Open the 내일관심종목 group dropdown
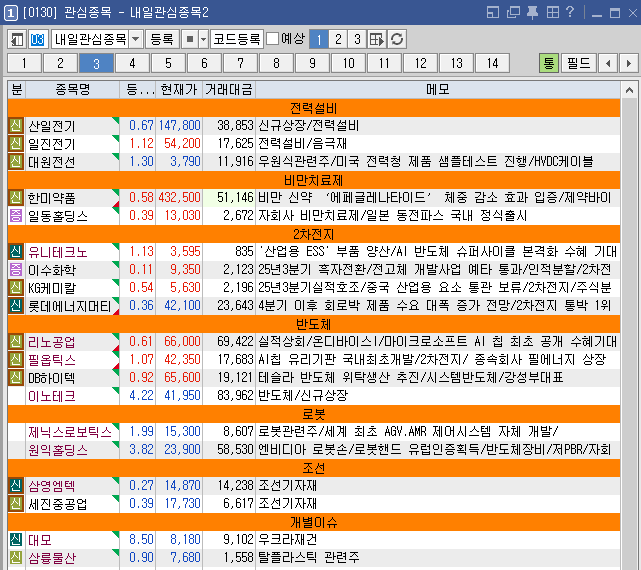641x570 pixels. coord(96,39)
